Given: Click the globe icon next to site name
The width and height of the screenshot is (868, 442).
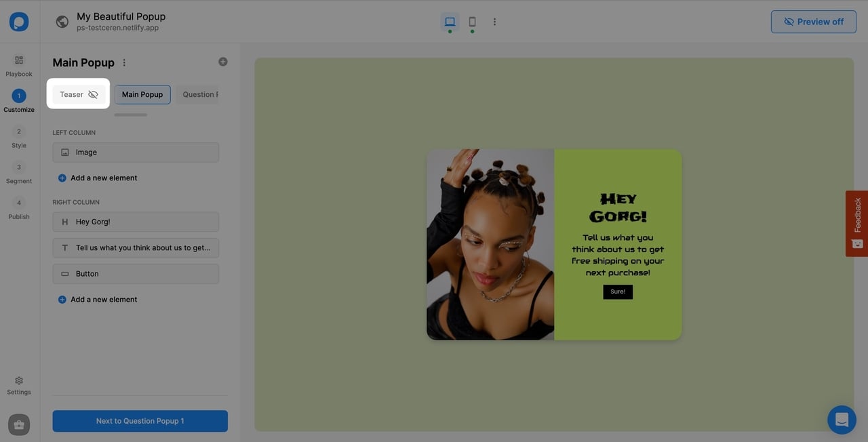Looking at the screenshot, I should click(62, 21).
